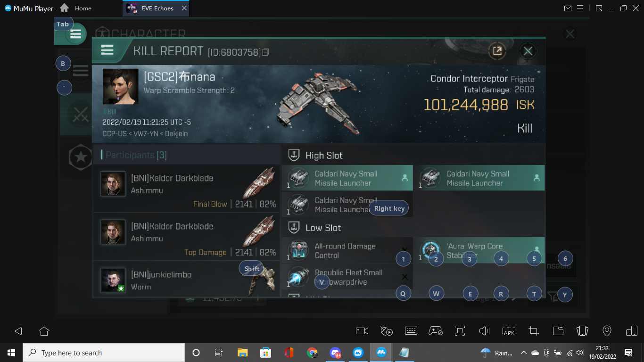Copy the kill report ID
The height and width of the screenshot is (362, 644).
pos(266,52)
